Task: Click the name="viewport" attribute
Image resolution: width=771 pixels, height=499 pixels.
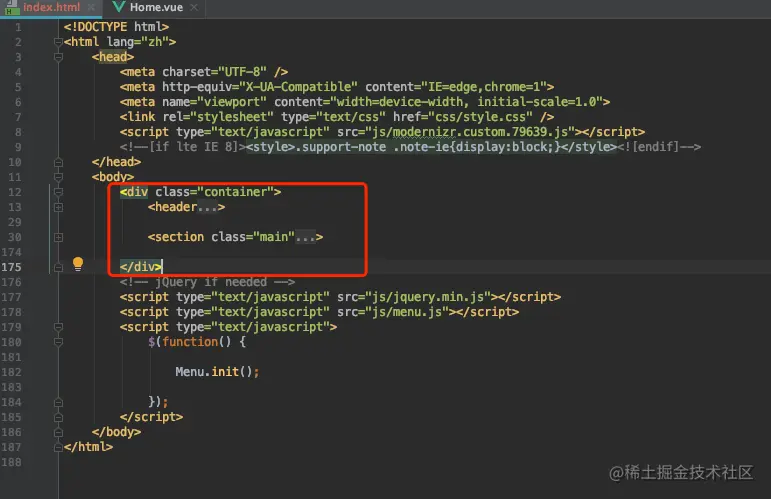Action: tap(214, 102)
